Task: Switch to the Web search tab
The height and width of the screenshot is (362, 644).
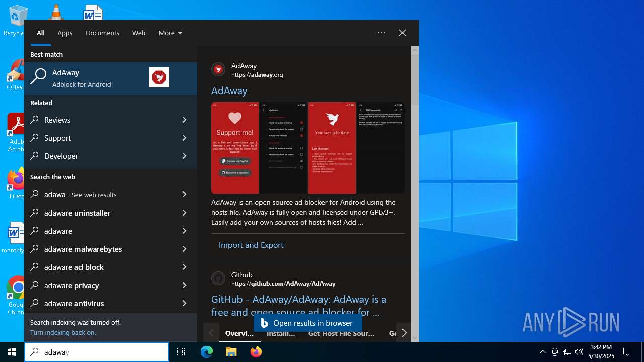Action: click(x=139, y=33)
